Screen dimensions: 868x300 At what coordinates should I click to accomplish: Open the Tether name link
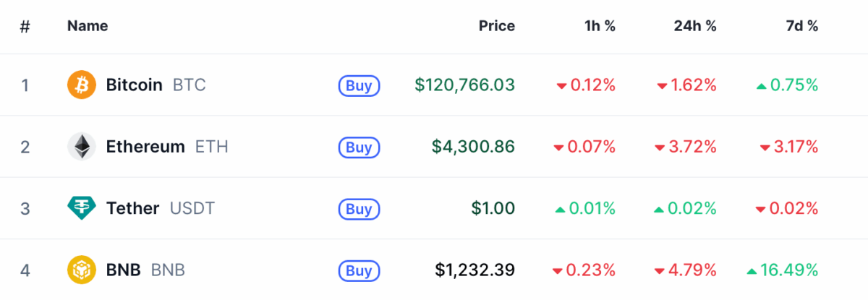click(x=132, y=209)
